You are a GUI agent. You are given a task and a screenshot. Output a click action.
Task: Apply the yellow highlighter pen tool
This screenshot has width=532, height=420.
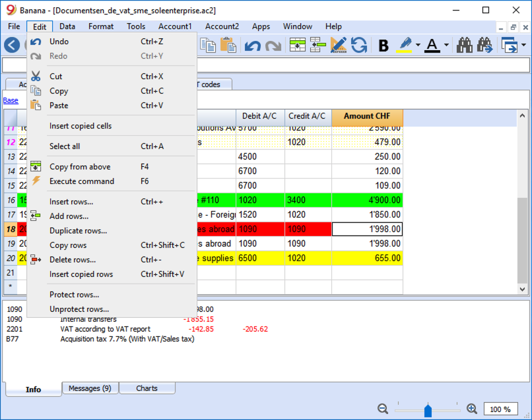(405, 45)
